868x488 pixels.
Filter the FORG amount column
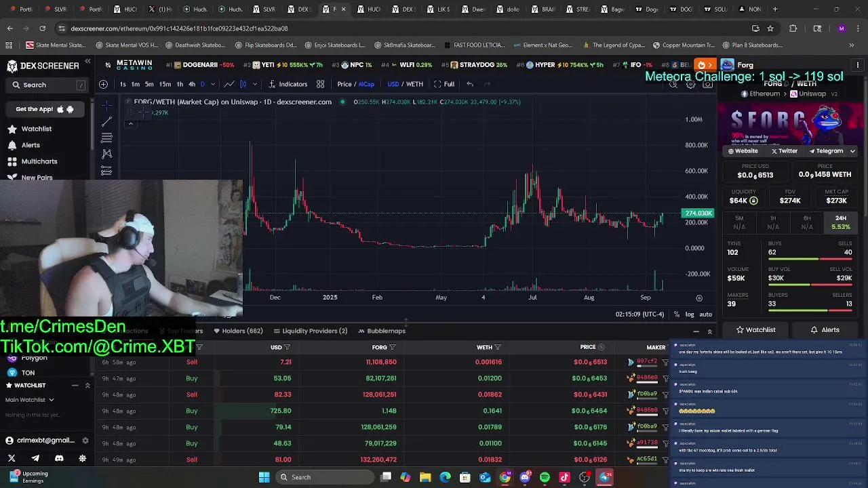tap(392, 347)
